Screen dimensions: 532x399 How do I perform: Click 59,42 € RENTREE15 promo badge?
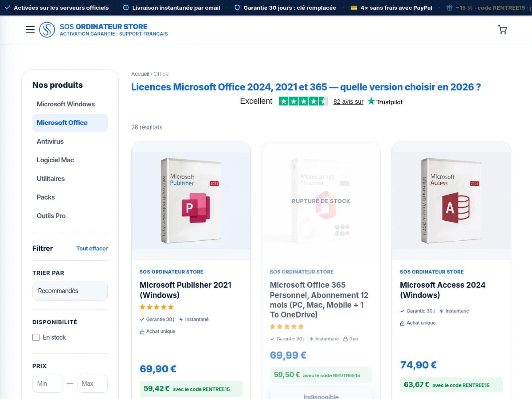[191, 389]
